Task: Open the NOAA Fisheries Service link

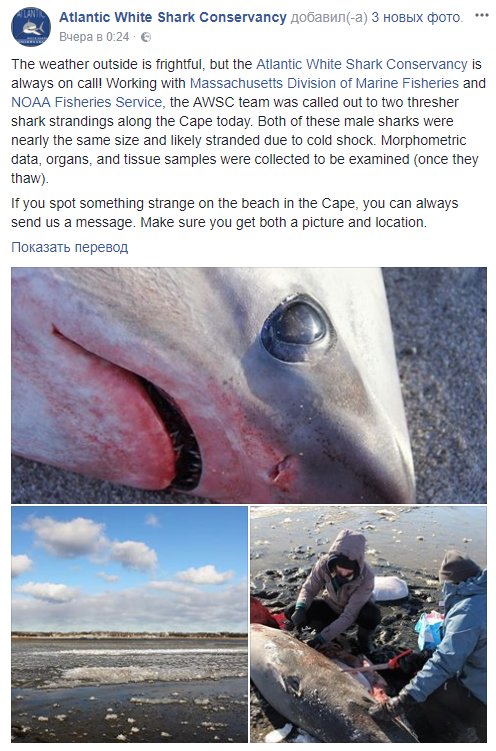Action: tap(88, 102)
